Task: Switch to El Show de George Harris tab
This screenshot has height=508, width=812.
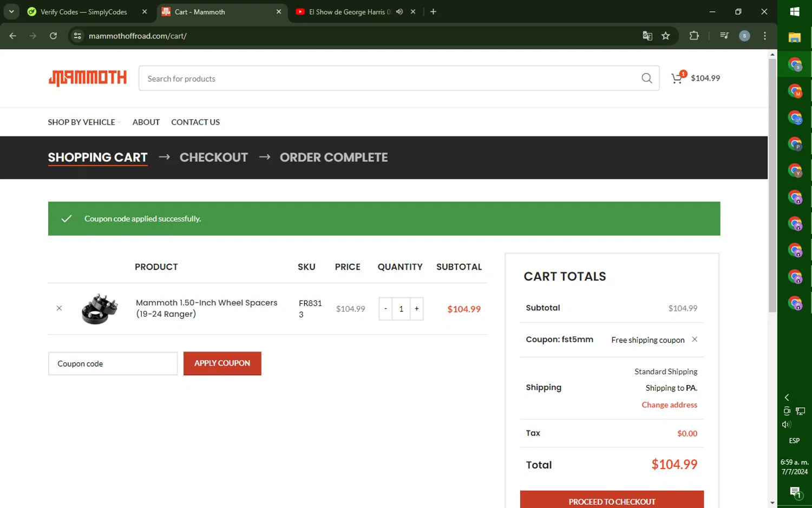Action: [349, 12]
